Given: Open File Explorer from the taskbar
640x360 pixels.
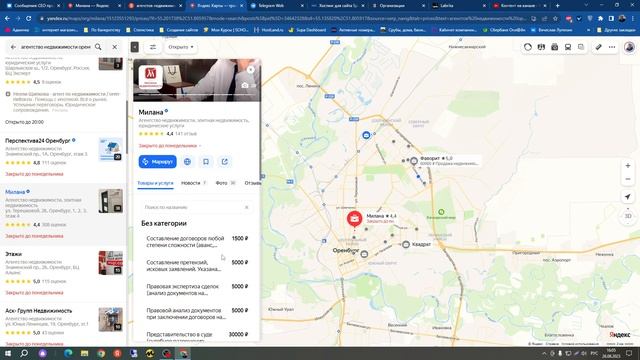Looking at the screenshot, I should pos(84,353).
